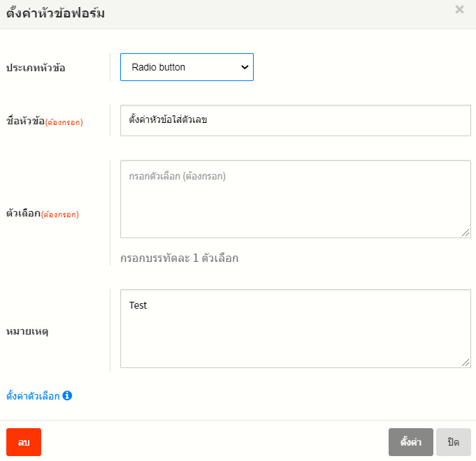Open the ตั้งค่าตัวเลือก link
Screen dimensions: 476x461
(x=33, y=396)
